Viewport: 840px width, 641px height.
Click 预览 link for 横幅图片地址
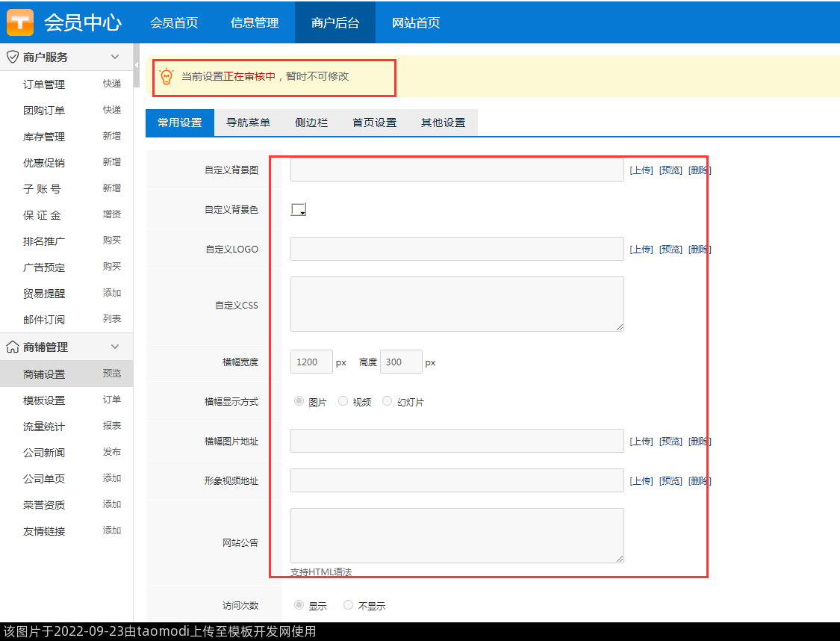click(671, 442)
